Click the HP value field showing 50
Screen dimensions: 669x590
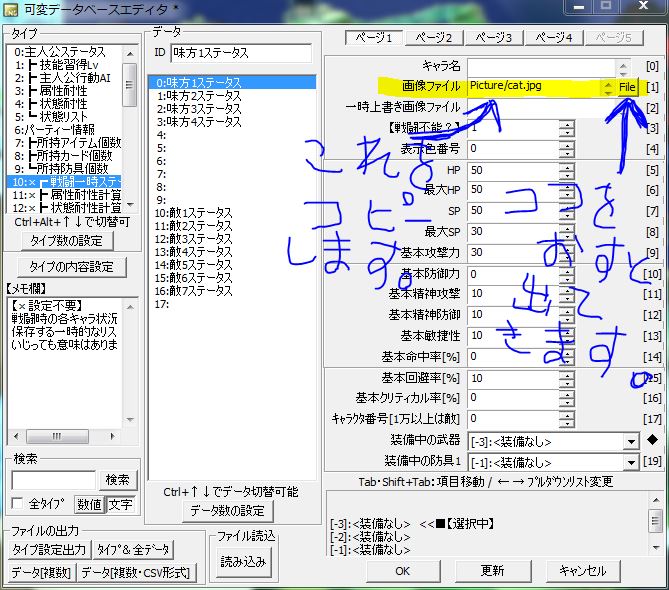click(x=513, y=171)
